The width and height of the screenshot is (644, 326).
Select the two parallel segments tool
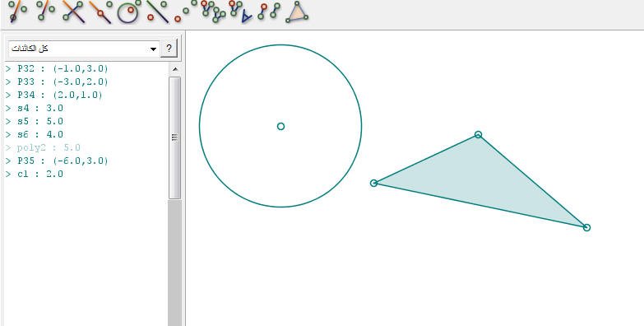(x=269, y=12)
